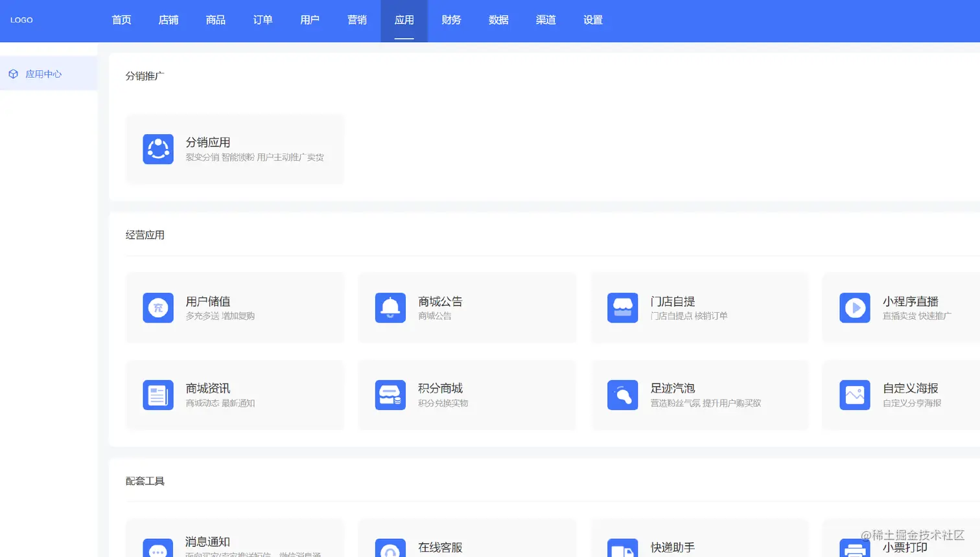Open the 消息通知 title link
Screen dimensions: 980x557
pos(207,542)
